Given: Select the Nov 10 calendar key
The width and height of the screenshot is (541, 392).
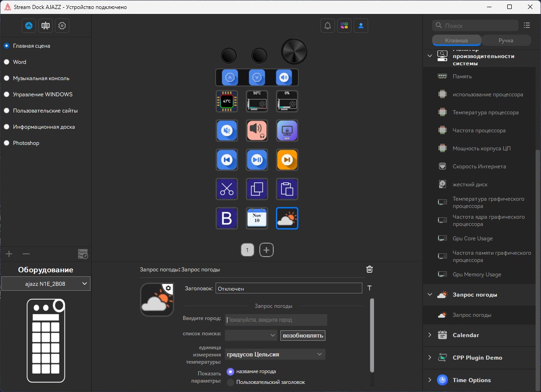Looking at the screenshot, I should (x=257, y=218).
